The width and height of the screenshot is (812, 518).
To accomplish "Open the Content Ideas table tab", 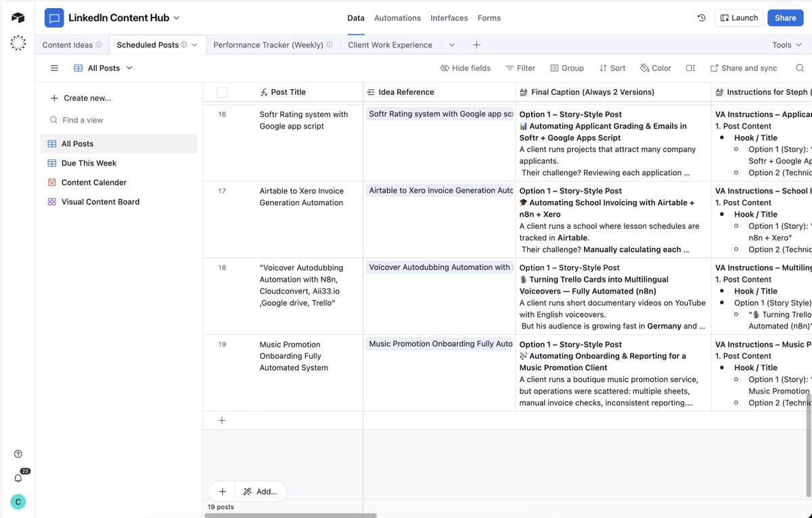I will point(67,45).
